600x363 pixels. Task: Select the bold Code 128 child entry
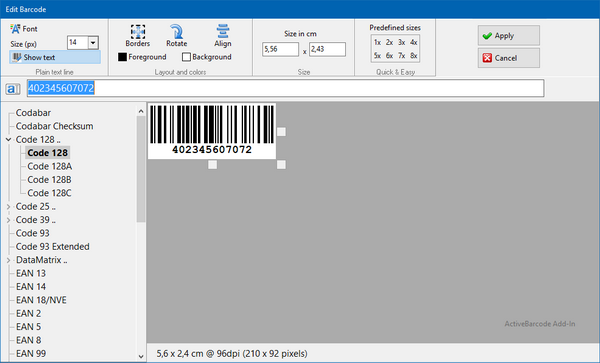[47, 153]
